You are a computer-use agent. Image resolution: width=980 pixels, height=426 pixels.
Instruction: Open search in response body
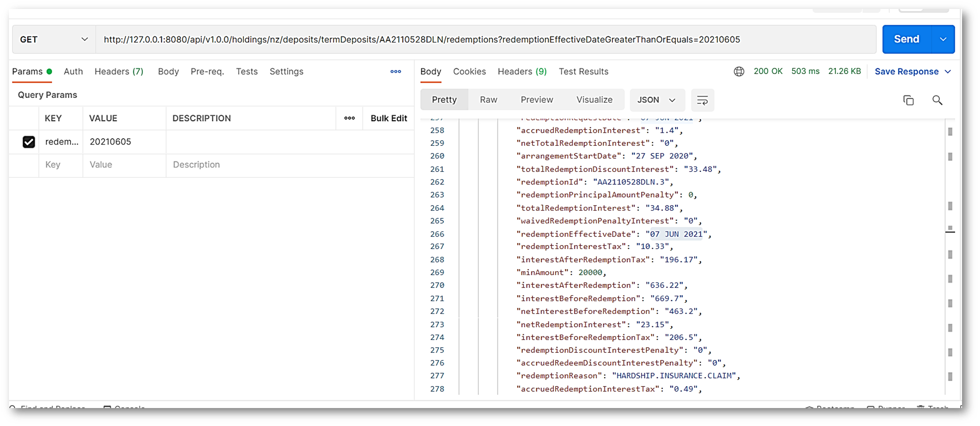tap(937, 100)
